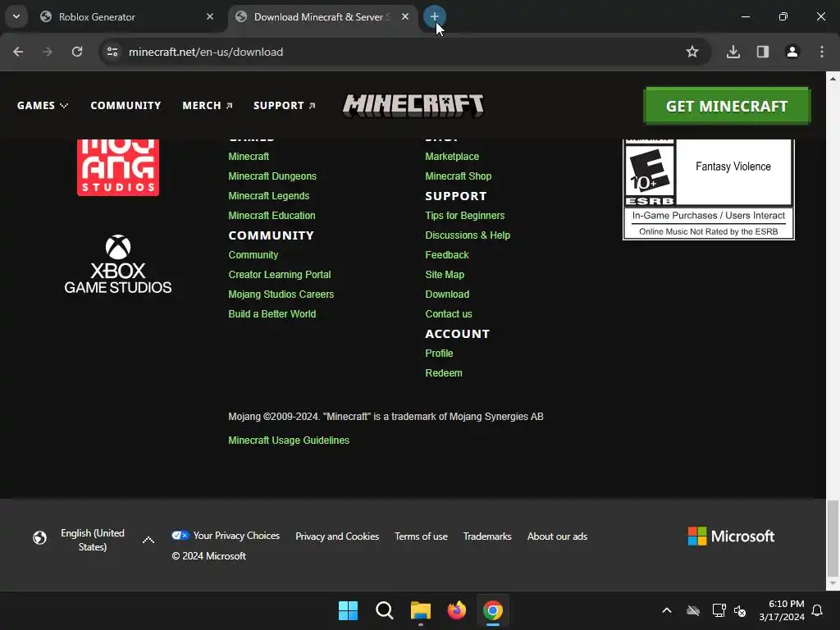Open the Minecraft Legends link
This screenshot has height=630, width=840.
click(269, 196)
